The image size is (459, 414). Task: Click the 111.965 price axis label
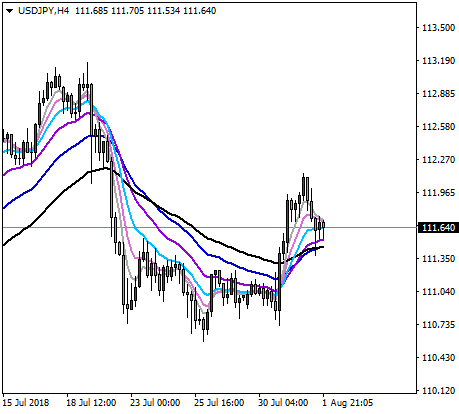[x=438, y=193]
